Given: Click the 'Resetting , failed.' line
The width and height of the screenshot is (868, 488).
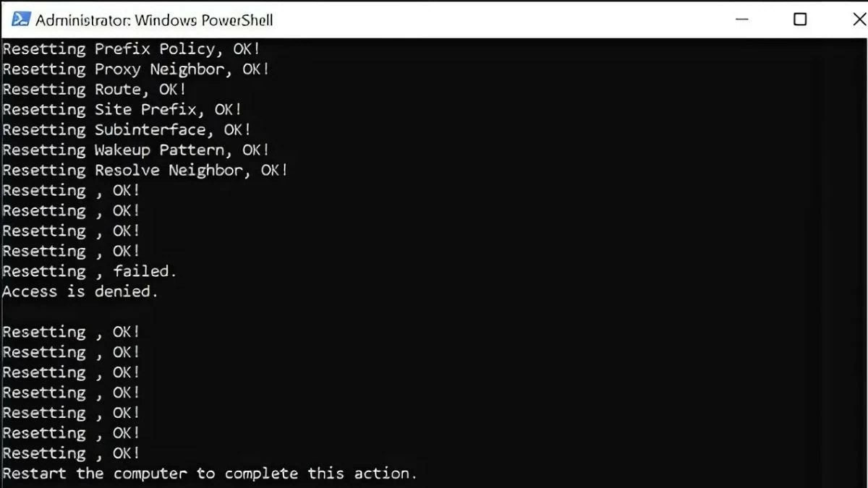Looking at the screenshot, I should 89,272.
